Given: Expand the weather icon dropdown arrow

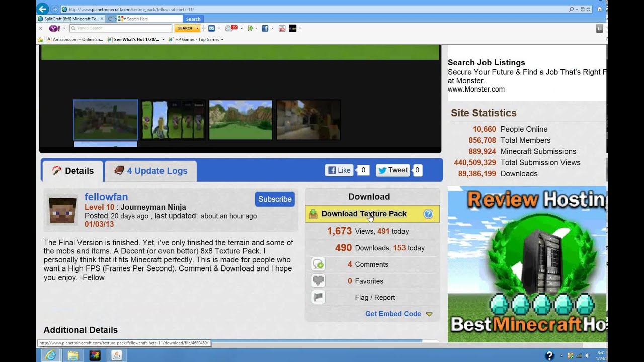Looking at the screenshot, I should 242,28.
